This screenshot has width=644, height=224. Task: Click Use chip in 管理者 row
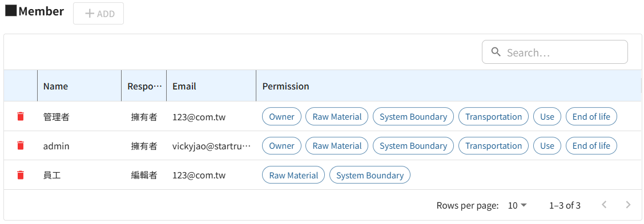click(547, 116)
